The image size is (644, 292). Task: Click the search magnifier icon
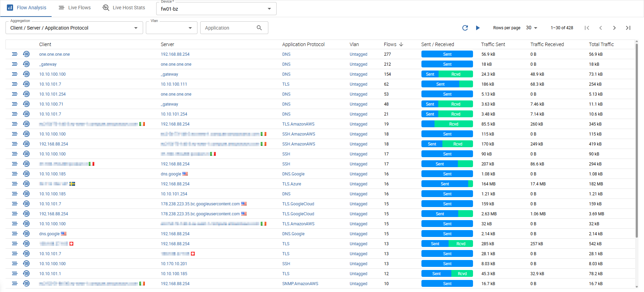click(x=259, y=28)
